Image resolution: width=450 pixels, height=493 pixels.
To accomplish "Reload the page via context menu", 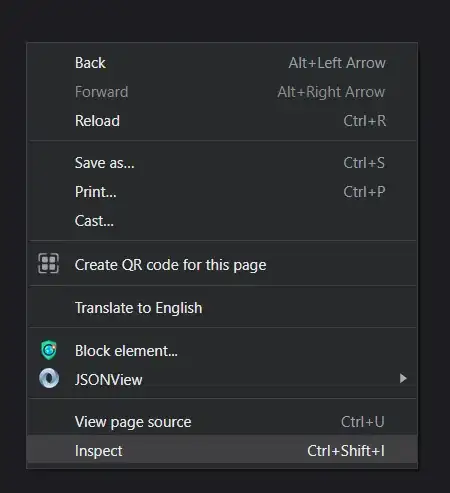I will [x=222, y=121].
